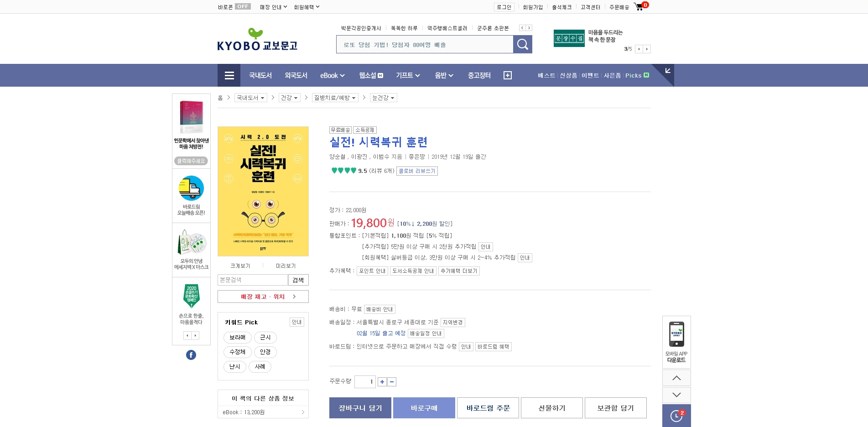
Task: Click the main search input field
Action: [x=425, y=44]
